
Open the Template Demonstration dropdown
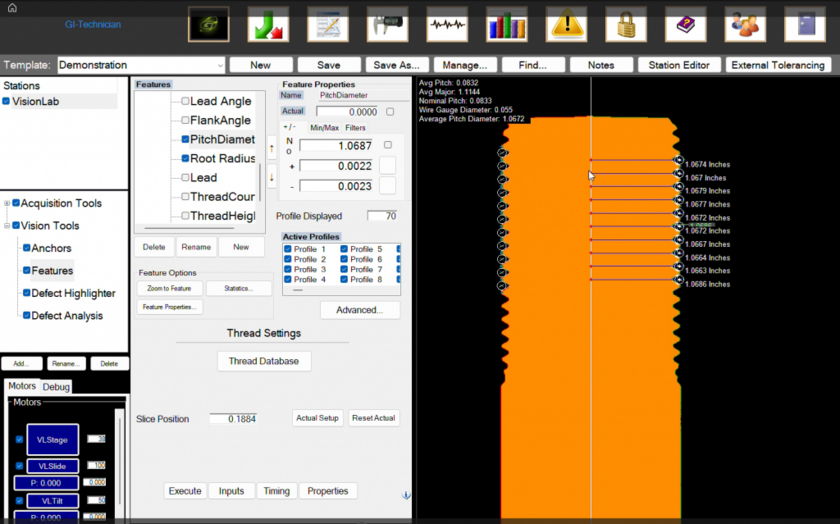(141, 65)
